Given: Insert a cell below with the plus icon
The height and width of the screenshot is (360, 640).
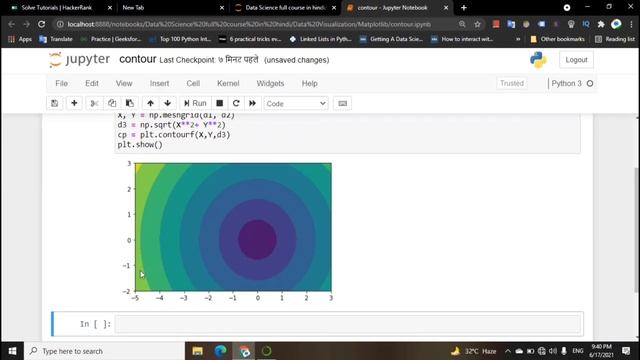Looking at the screenshot, I should click(74, 103).
